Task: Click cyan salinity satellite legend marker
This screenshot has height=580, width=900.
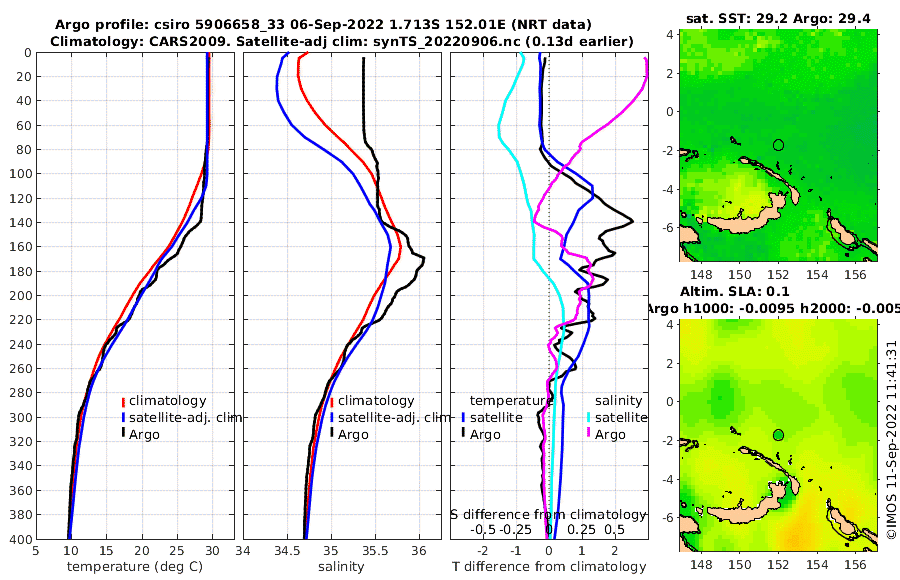Action: (x=589, y=418)
